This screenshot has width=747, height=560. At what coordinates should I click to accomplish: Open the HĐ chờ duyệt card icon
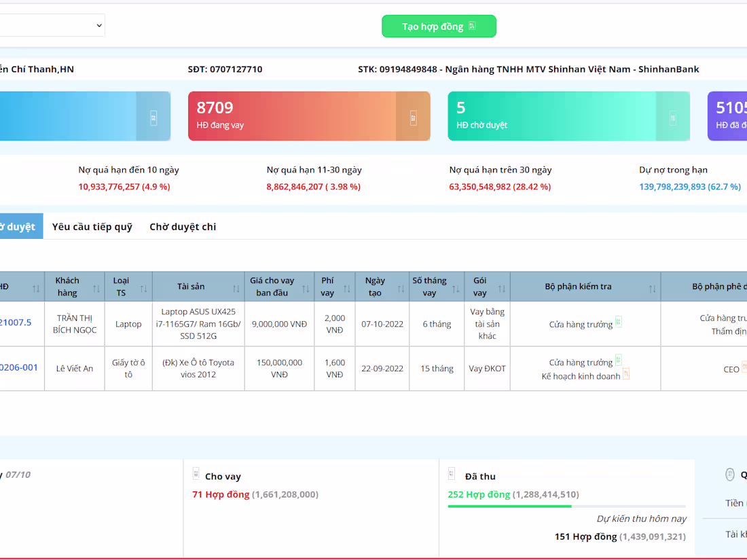click(673, 117)
